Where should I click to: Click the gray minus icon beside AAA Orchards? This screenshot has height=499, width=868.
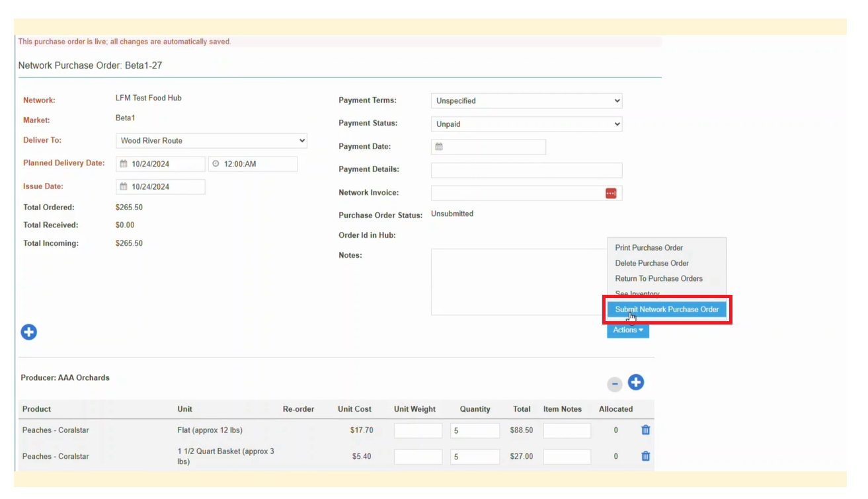click(615, 383)
